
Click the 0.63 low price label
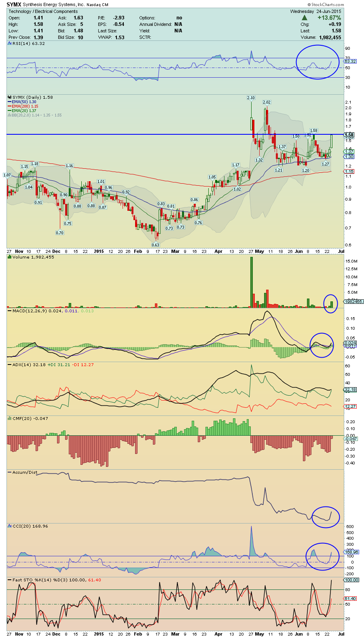(156, 245)
